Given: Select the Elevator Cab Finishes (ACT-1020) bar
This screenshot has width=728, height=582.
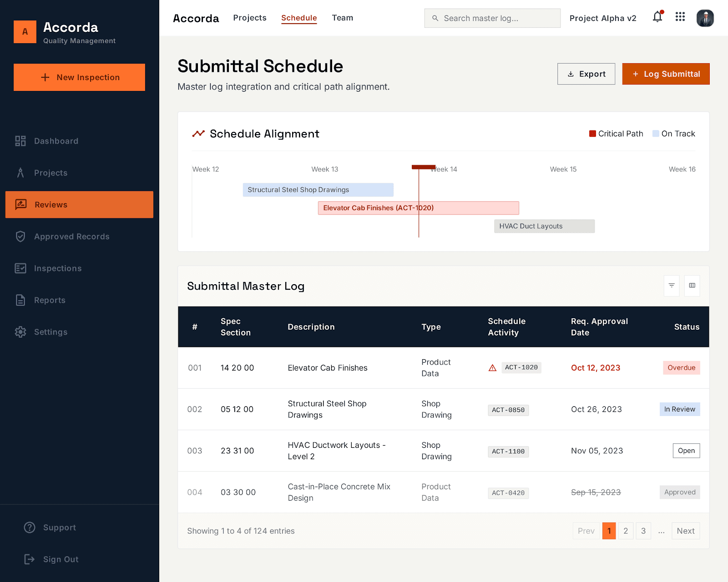Looking at the screenshot, I should [418, 208].
